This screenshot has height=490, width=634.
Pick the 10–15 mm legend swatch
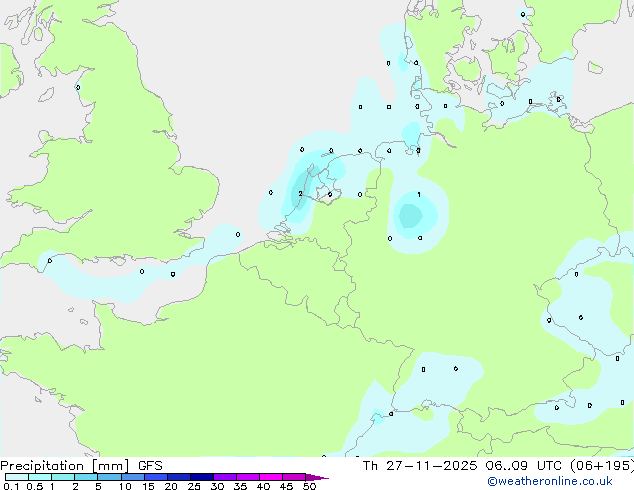[133, 477]
